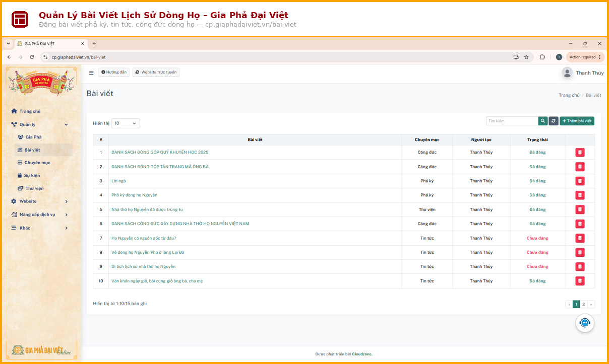Click Thư viện category in row 5

coord(427,209)
